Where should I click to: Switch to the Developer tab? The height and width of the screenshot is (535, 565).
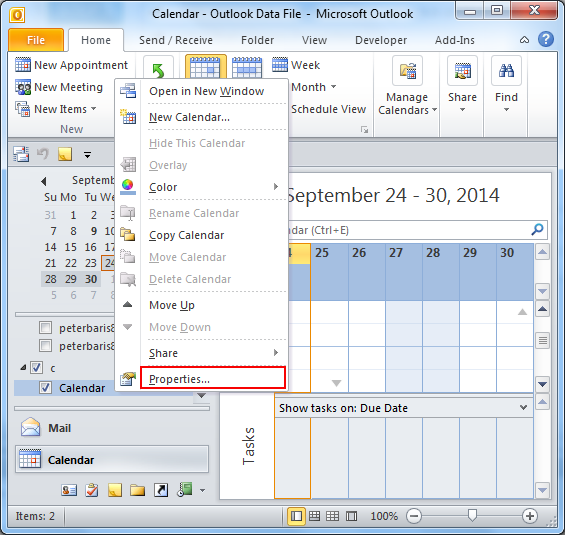(x=381, y=40)
